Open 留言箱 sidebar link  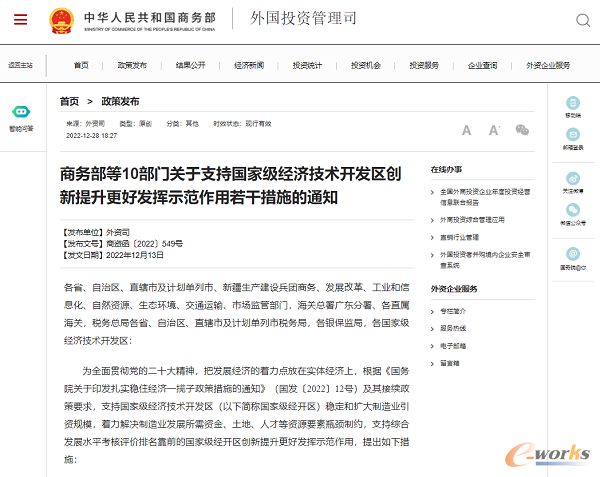tap(449, 363)
